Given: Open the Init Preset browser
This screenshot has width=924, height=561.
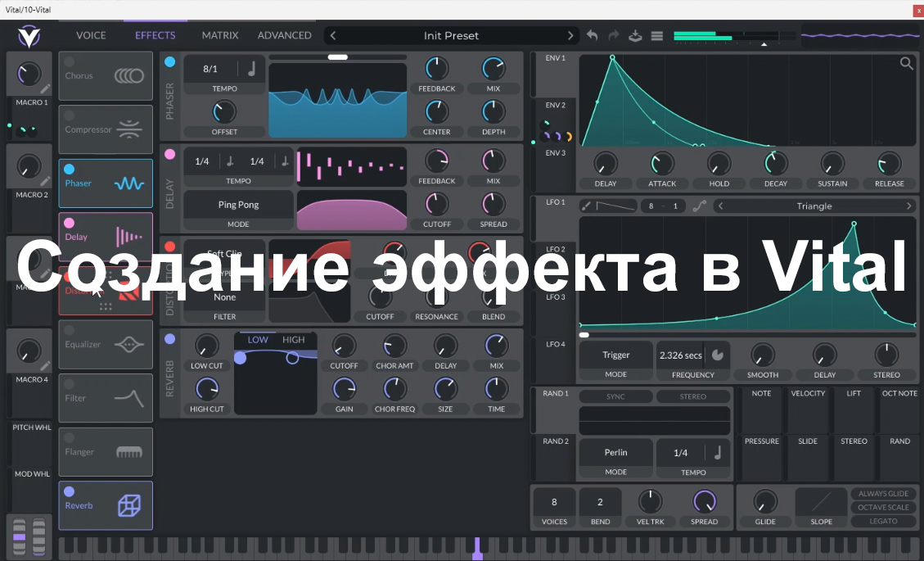Looking at the screenshot, I should point(452,35).
